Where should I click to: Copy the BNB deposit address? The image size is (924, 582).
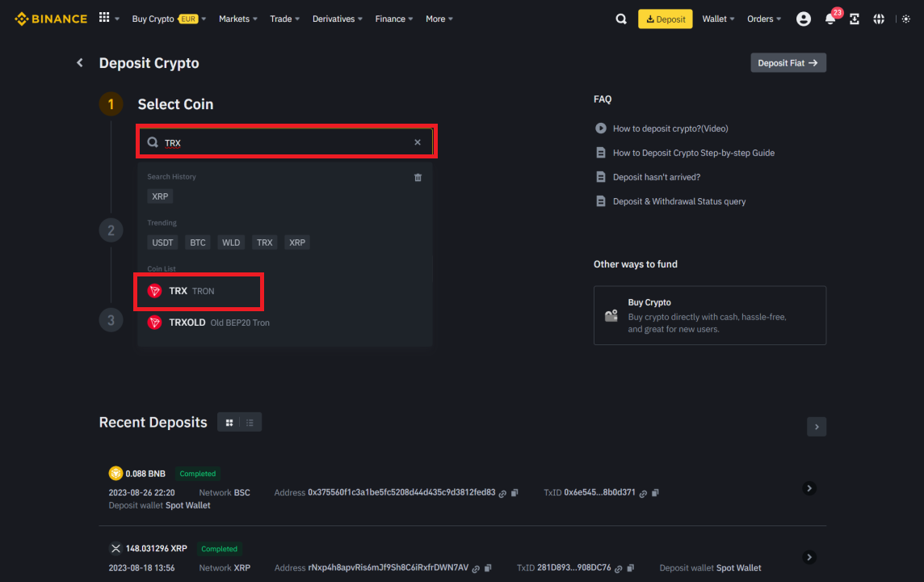click(x=514, y=493)
